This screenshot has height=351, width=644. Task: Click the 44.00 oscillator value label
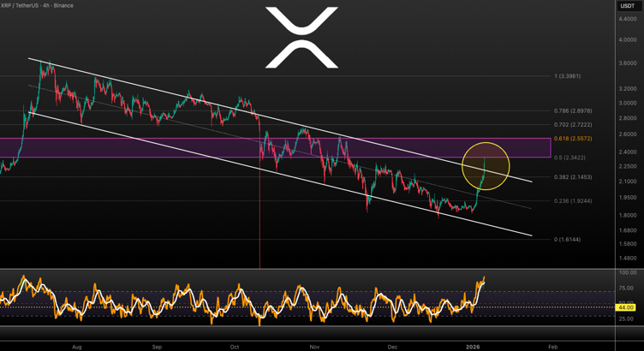(626, 306)
